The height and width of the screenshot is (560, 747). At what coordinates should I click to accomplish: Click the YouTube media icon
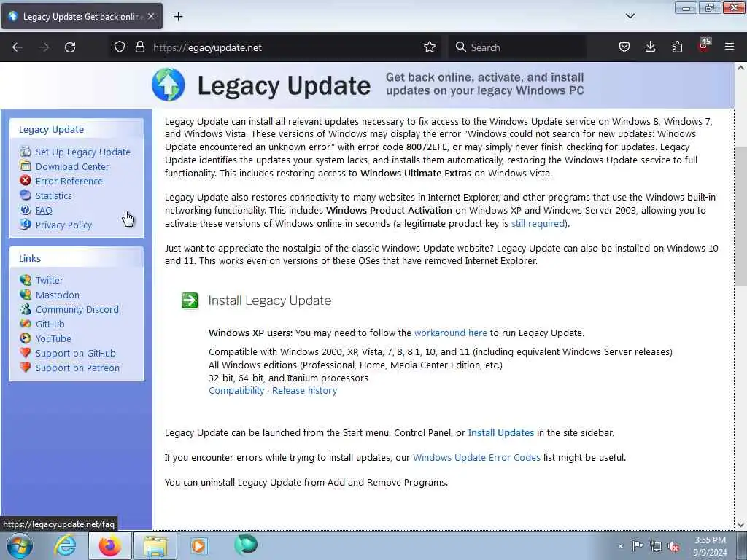26,338
